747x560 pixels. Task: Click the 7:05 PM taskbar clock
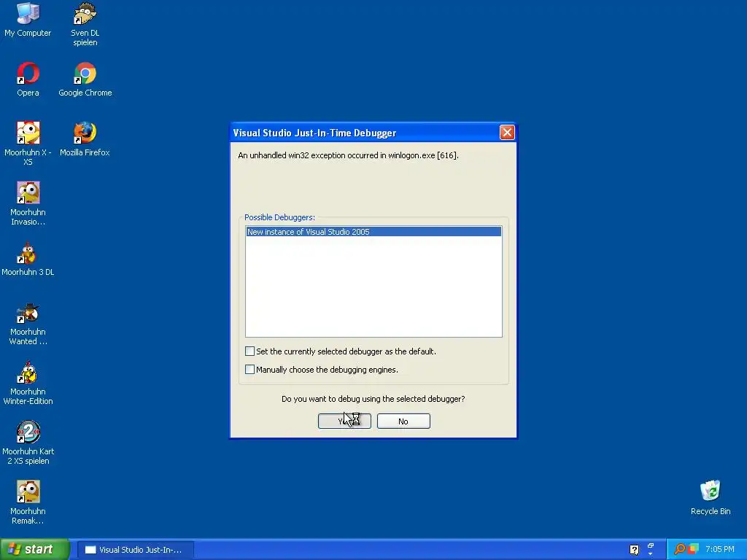[720, 549]
